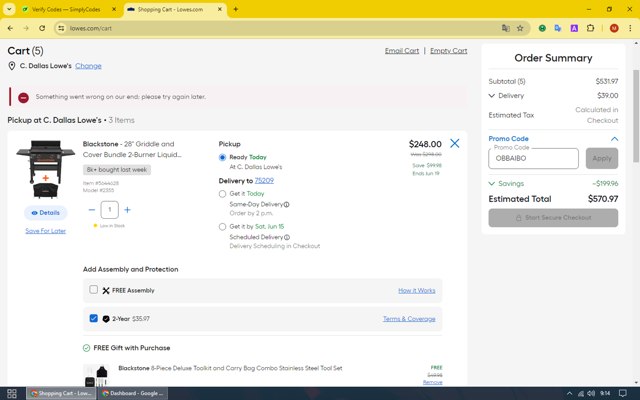Viewport: 640px width, 400px height.
Task: Click the Google Translate extension icon
Action: click(x=558, y=28)
